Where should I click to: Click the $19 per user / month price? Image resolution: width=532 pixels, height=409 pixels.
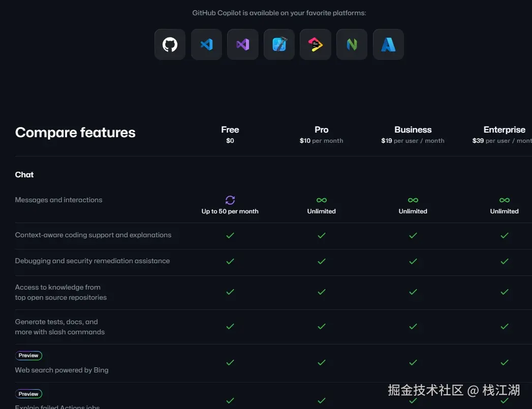click(x=413, y=141)
